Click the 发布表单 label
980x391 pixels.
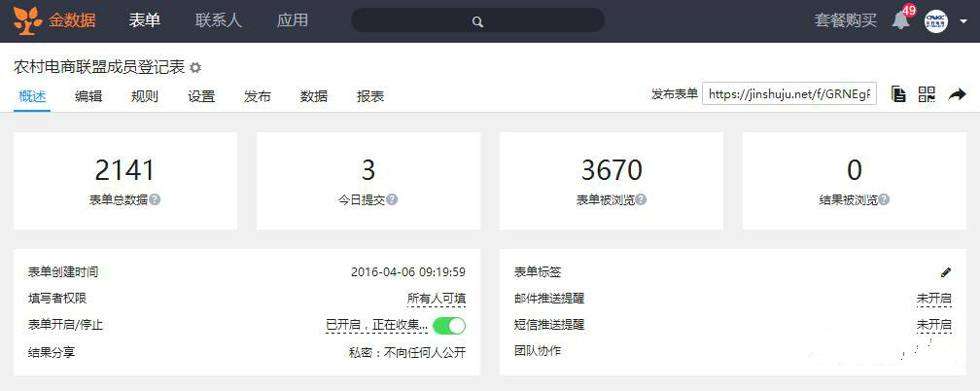click(x=675, y=94)
